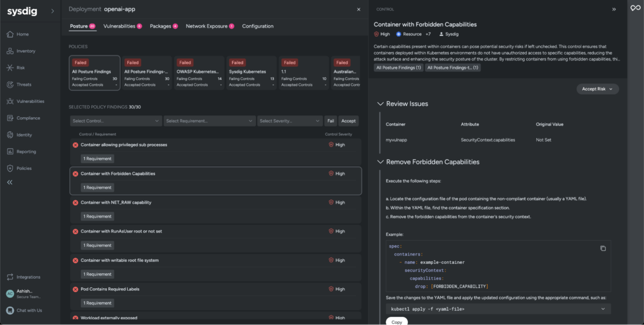Viewport: 644px width, 325px height.
Task: Click failed icon for Container with writable root file system
Action: 75,261
